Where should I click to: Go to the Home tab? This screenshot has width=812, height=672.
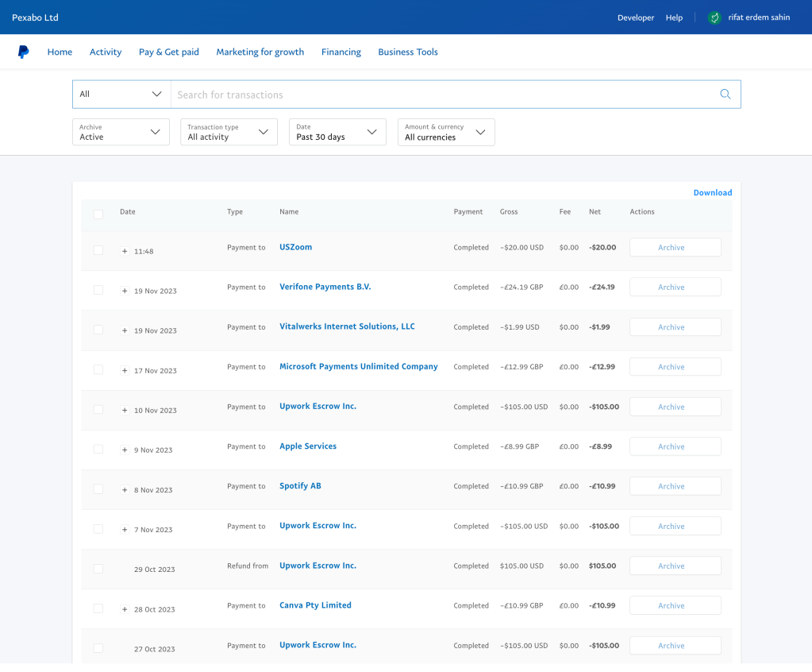pyautogui.click(x=60, y=52)
